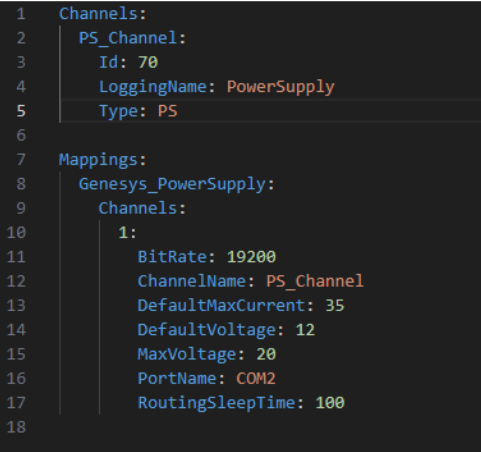Click the DefaultVoltage value 12
The height and width of the screenshot is (452, 481).
click(x=305, y=330)
